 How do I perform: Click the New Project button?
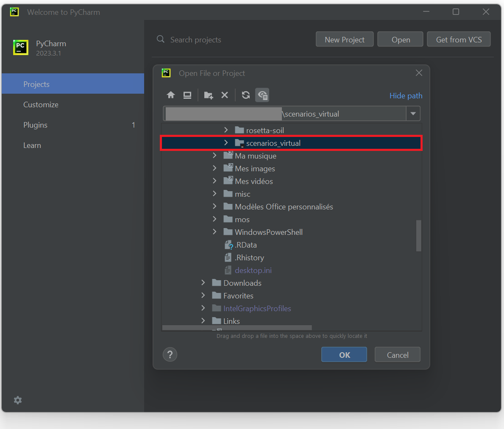[345, 39]
